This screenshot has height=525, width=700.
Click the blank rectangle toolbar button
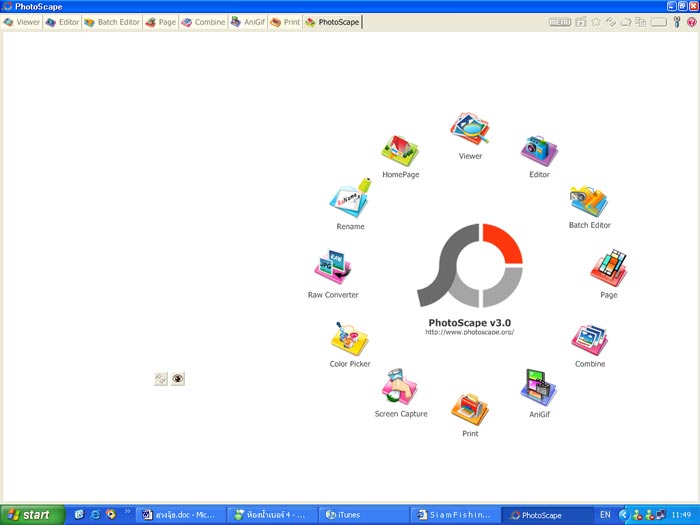pos(659,22)
